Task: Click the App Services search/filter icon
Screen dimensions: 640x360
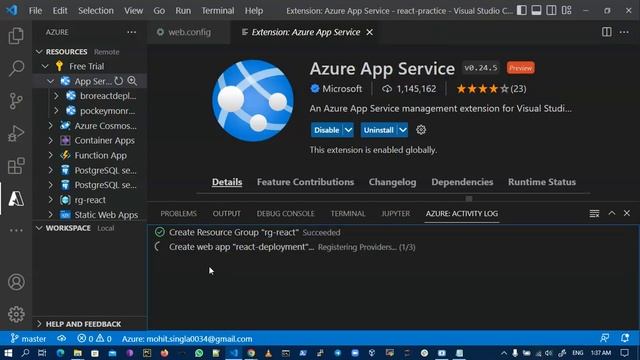Action: [132, 81]
